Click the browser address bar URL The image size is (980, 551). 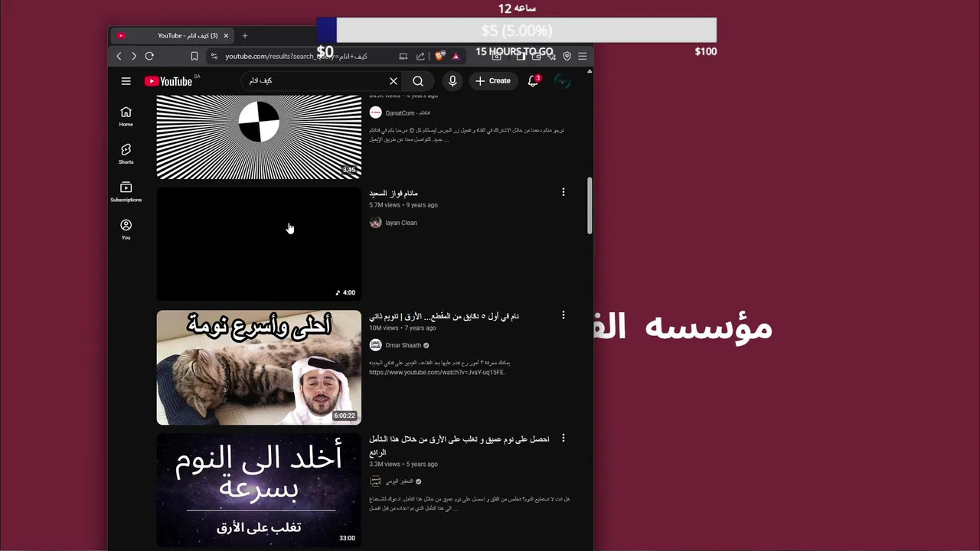click(296, 56)
